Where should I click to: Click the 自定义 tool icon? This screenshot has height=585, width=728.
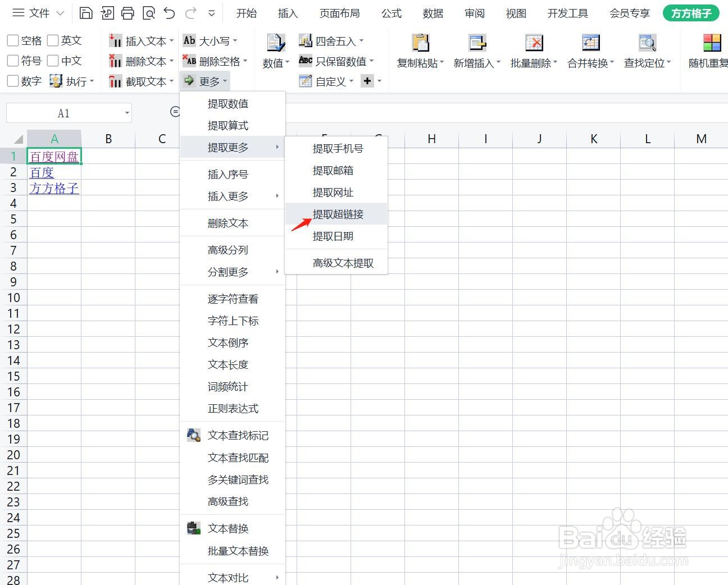point(305,81)
